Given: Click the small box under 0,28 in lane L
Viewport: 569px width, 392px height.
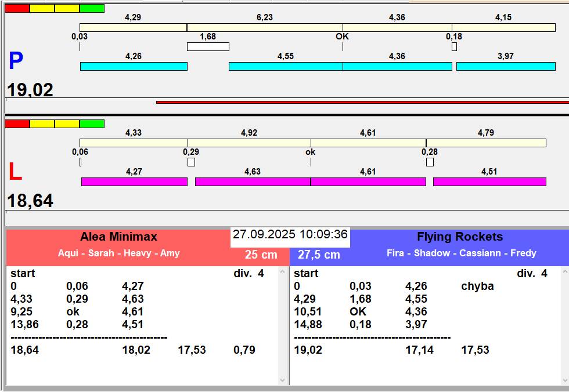Looking at the screenshot, I should pos(430,162).
